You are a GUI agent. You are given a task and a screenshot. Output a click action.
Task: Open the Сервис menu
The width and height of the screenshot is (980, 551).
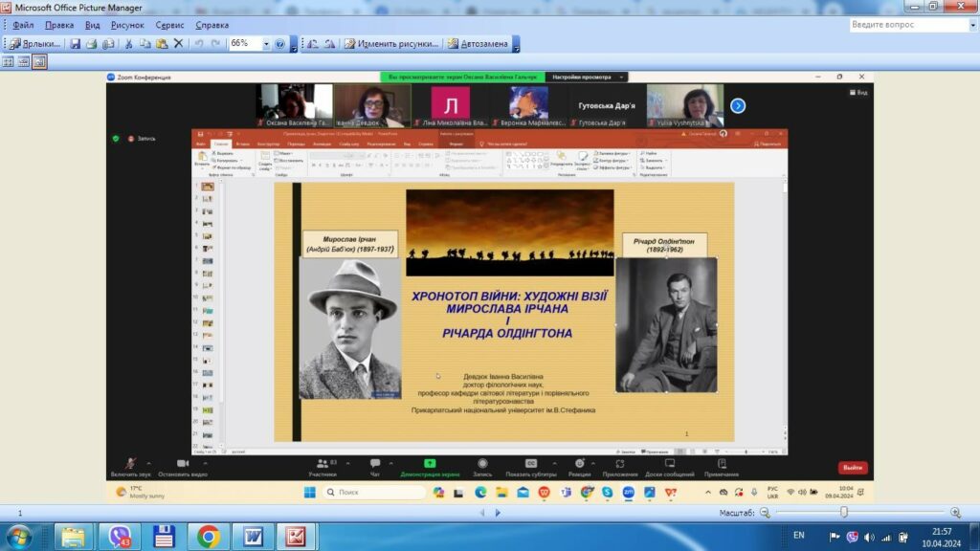(x=169, y=25)
